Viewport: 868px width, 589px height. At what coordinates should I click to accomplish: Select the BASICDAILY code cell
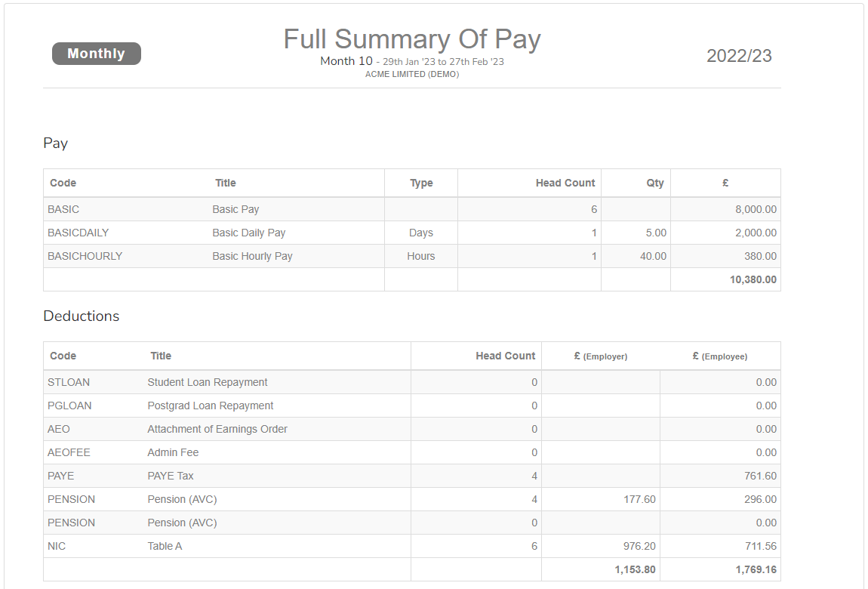pyautogui.click(x=78, y=233)
